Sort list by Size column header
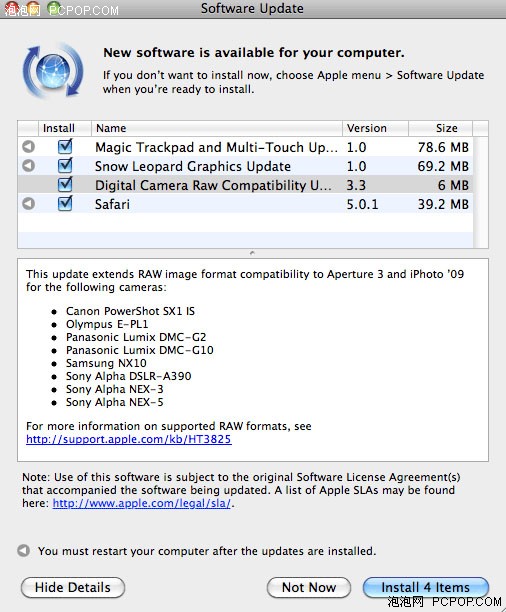506x612 pixels. coord(440,128)
